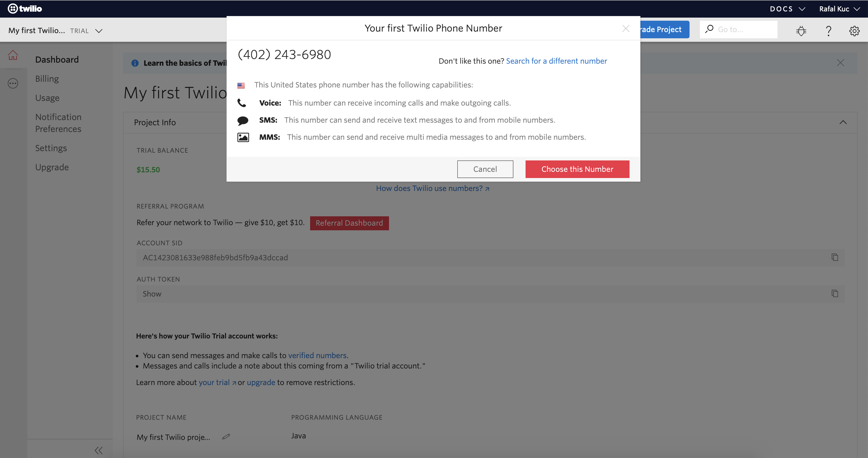The image size is (868, 458).
Task: Close the phone number modal dialog
Action: (626, 28)
